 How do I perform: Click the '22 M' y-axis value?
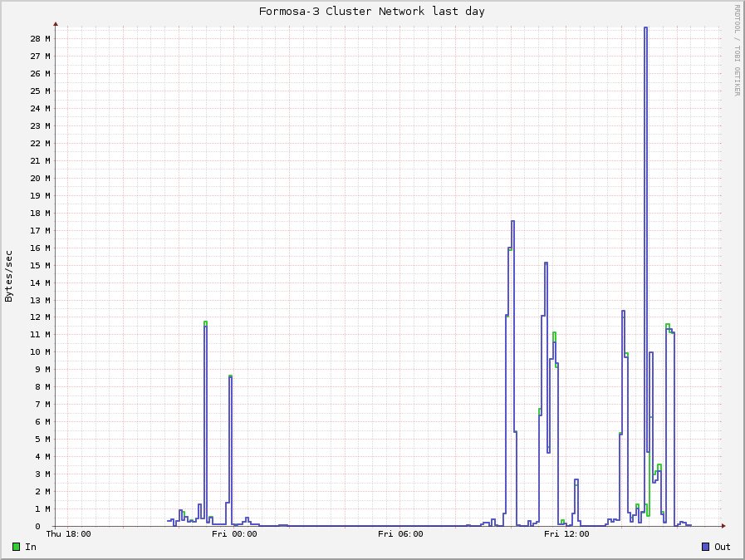coord(40,143)
